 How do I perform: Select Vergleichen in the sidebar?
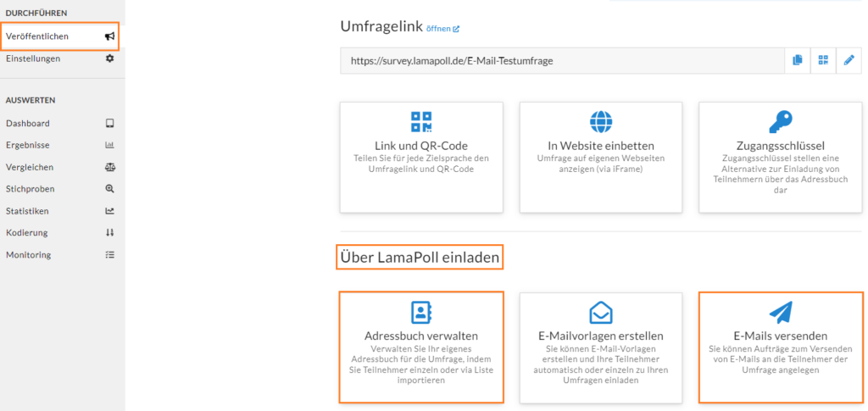pyautogui.click(x=60, y=167)
